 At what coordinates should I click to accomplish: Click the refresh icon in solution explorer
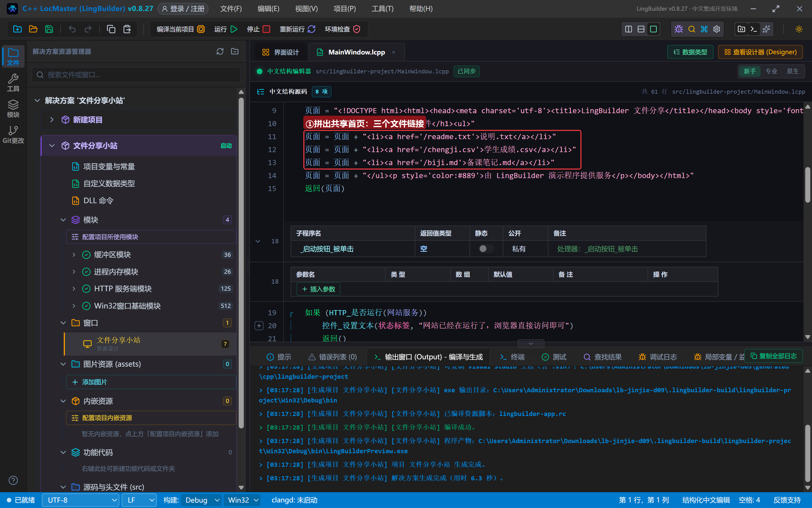[220, 51]
